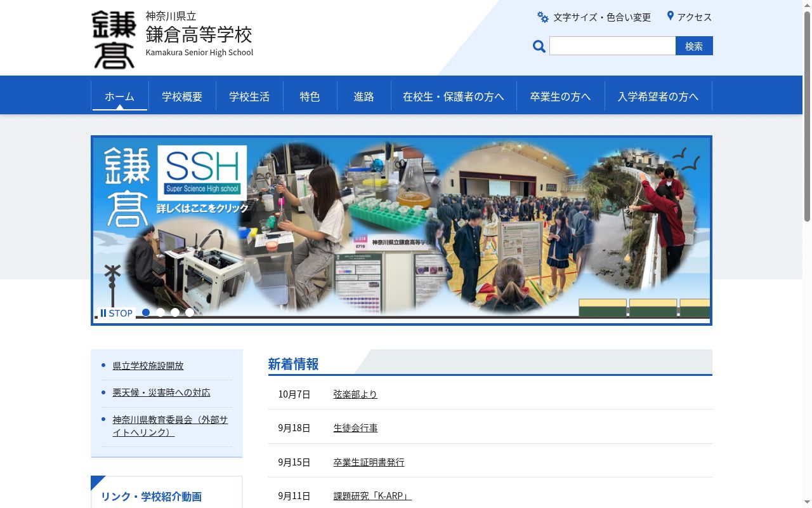Image resolution: width=812 pixels, height=508 pixels.
Task: Click the page vertical scrollbar thumb
Action: pyautogui.click(x=807, y=116)
